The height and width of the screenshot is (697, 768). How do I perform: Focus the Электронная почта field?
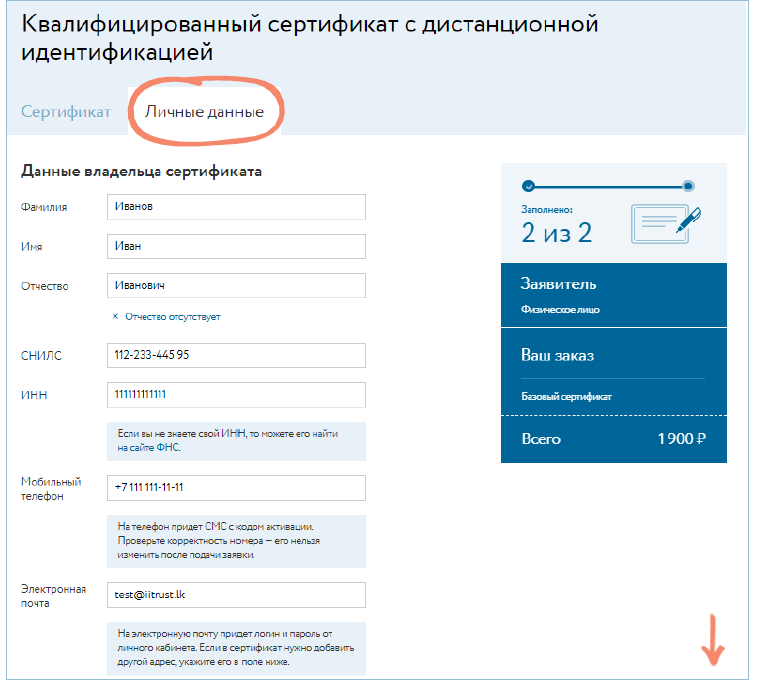click(x=236, y=595)
